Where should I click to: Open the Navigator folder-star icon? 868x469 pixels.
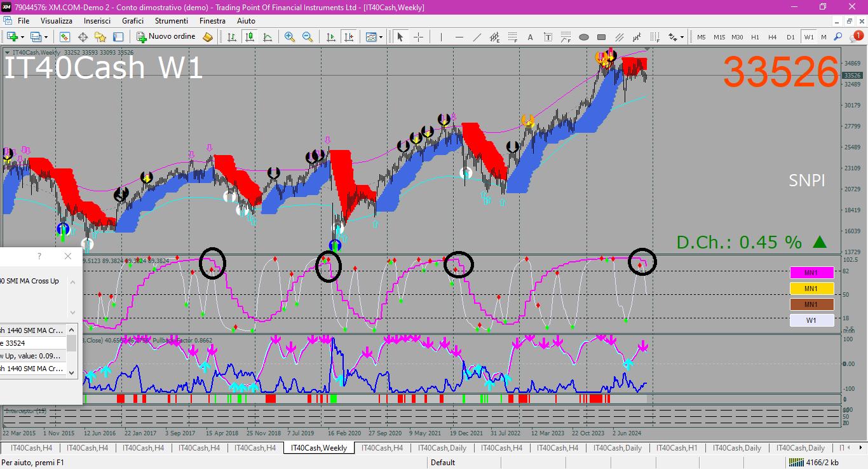[100, 37]
